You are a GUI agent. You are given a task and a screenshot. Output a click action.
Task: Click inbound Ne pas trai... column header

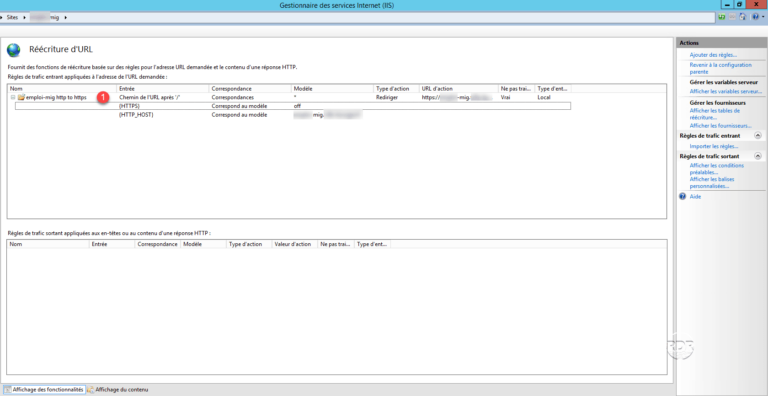pyautogui.click(x=517, y=89)
